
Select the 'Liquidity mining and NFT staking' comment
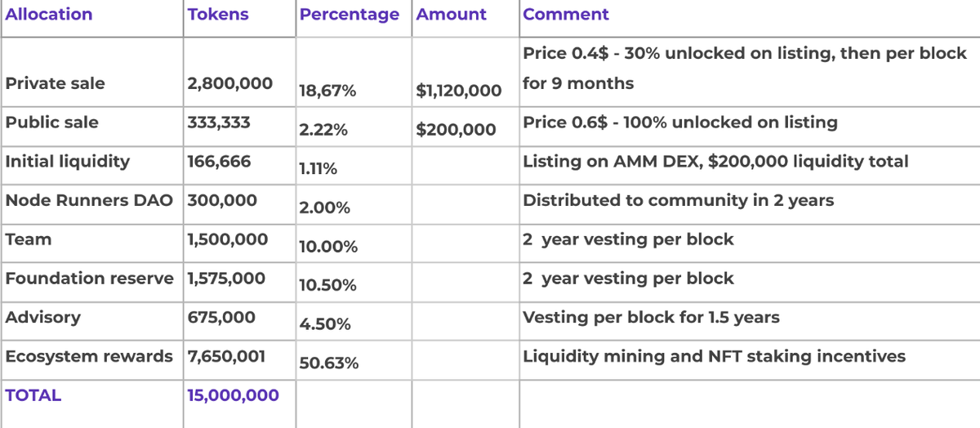714,357
